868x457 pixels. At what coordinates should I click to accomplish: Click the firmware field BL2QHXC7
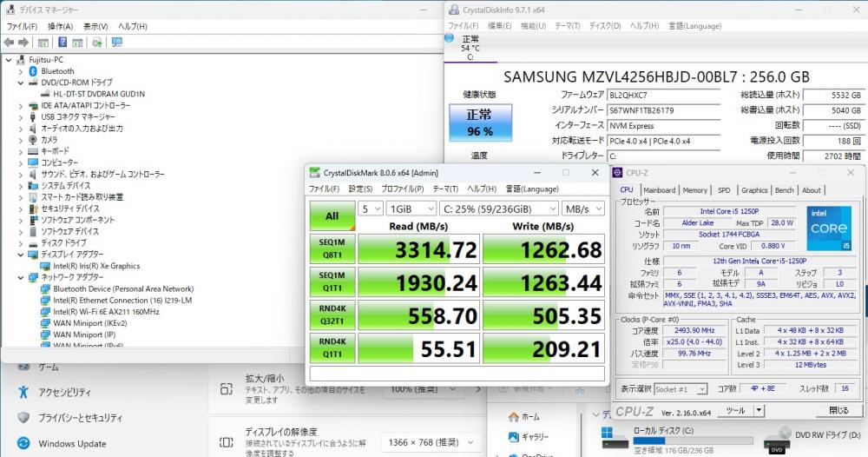pyautogui.click(x=664, y=96)
